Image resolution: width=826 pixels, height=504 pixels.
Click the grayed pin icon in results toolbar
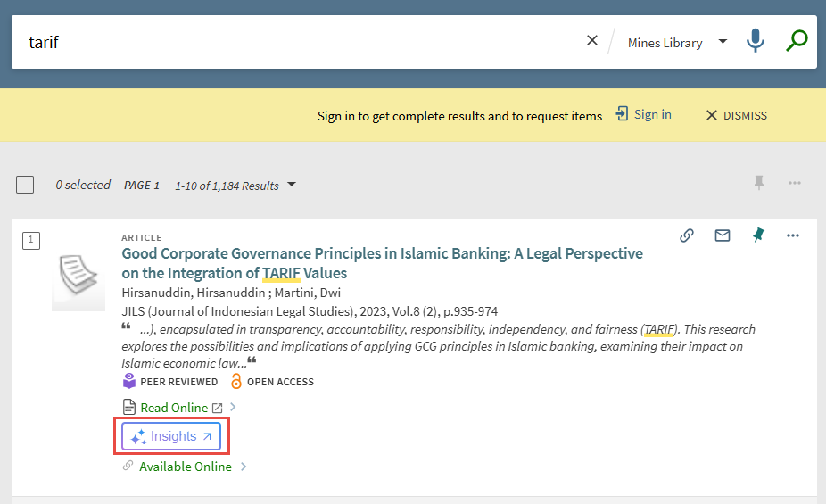click(x=759, y=183)
